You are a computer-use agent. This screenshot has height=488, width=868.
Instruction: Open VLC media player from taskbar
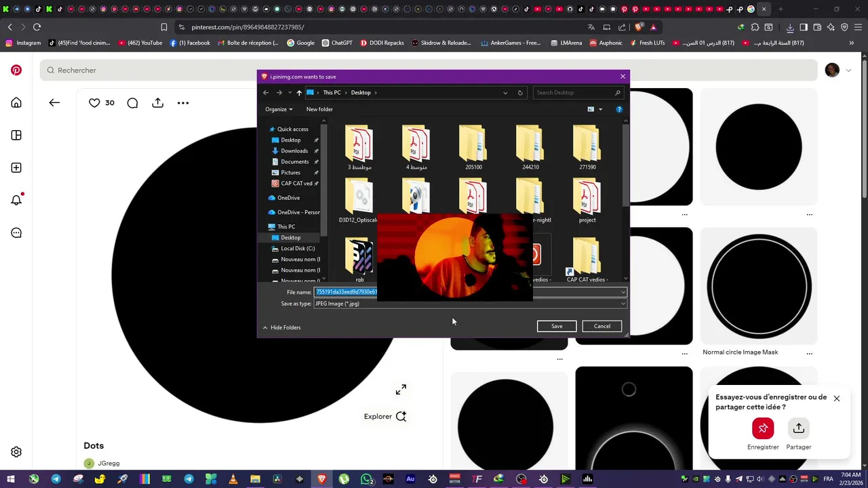[233, 479]
